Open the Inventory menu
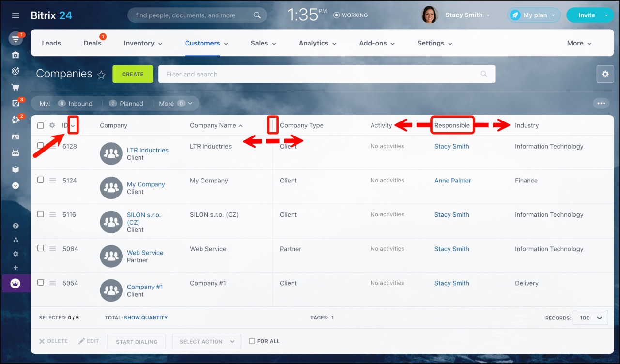This screenshot has height=364, width=620. click(x=143, y=43)
